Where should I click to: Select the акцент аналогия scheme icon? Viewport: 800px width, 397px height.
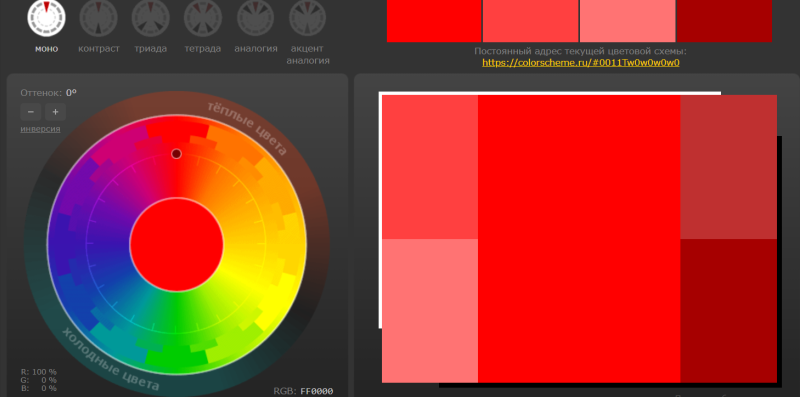pyautogui.click(x=308, y=18)
